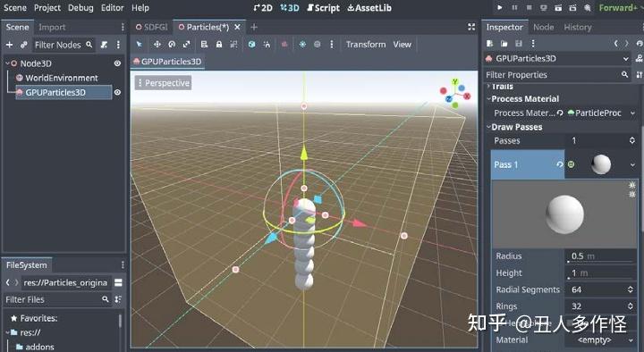Switch to the History dock tab
Image resolution: width=644 pixels, height=352 pixels.
[578, 27]
